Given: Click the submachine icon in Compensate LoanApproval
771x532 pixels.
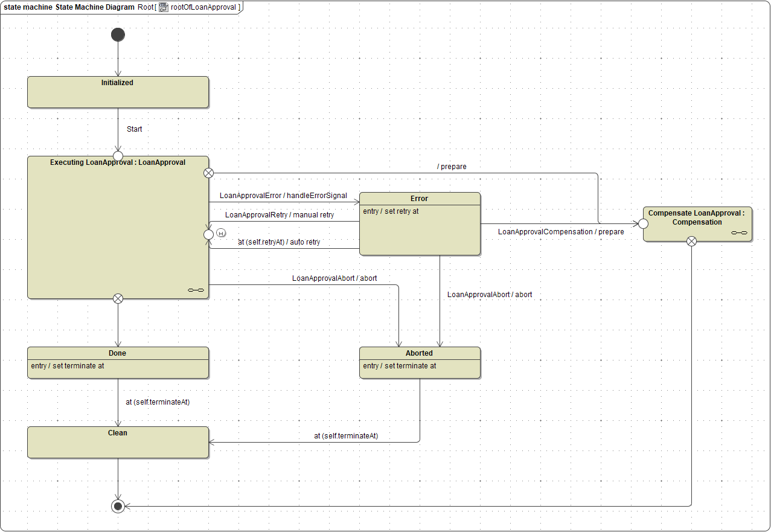Looking at the screenshot, I should [x=739, y=232].
